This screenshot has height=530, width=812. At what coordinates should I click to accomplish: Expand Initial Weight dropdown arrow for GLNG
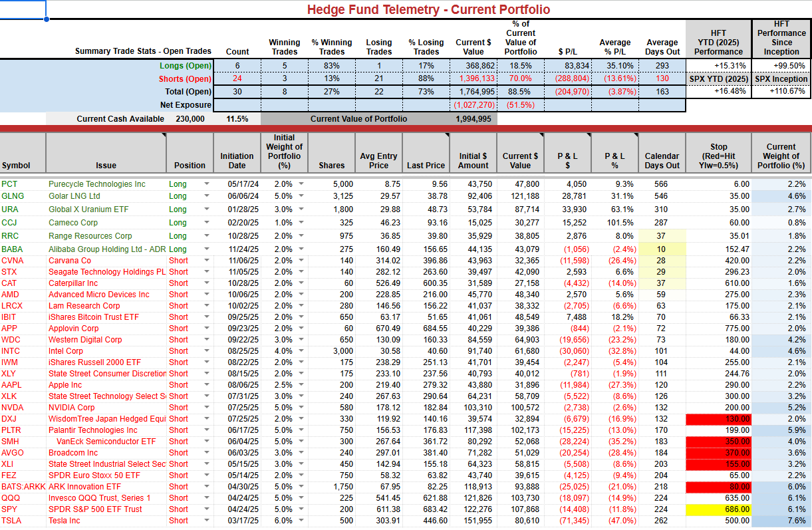click(x=301, y=196)
